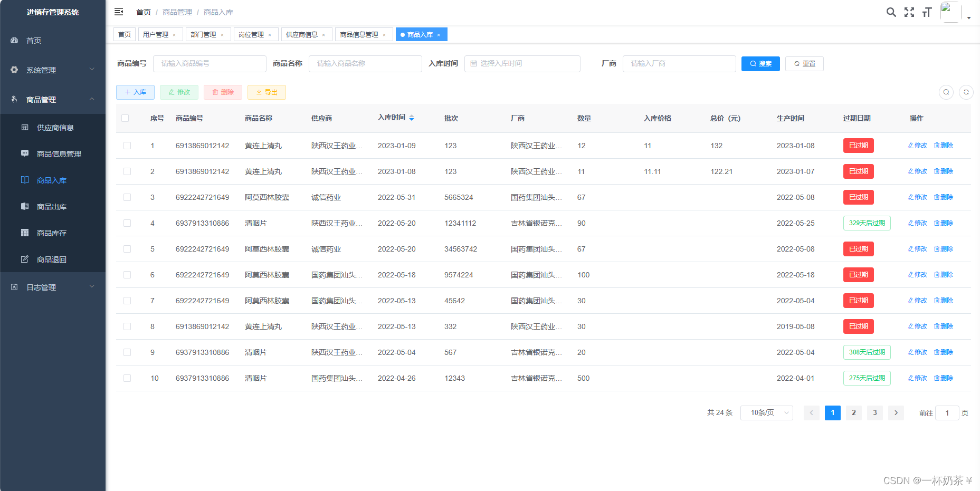Check the row 8 checkbox
The height and width of the screenshot is (491, 980).
tap(127, 326)
